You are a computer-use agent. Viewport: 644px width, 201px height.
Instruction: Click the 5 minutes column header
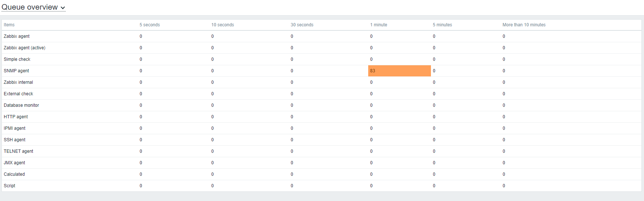(442, 25)
